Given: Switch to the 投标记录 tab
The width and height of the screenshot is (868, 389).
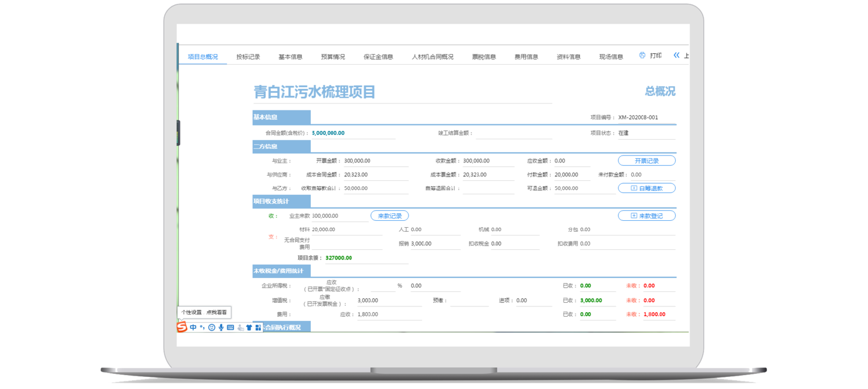Looking at the screenshot, I should coord(248,57).
